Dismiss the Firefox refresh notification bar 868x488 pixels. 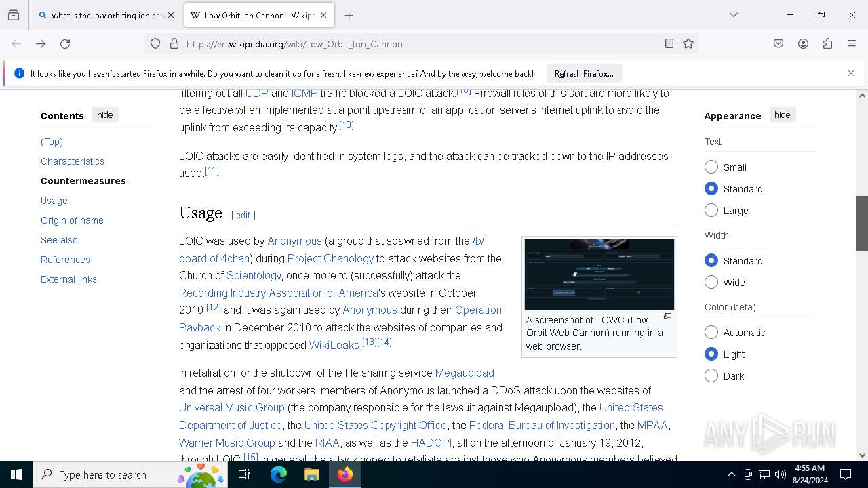[851, 73]
